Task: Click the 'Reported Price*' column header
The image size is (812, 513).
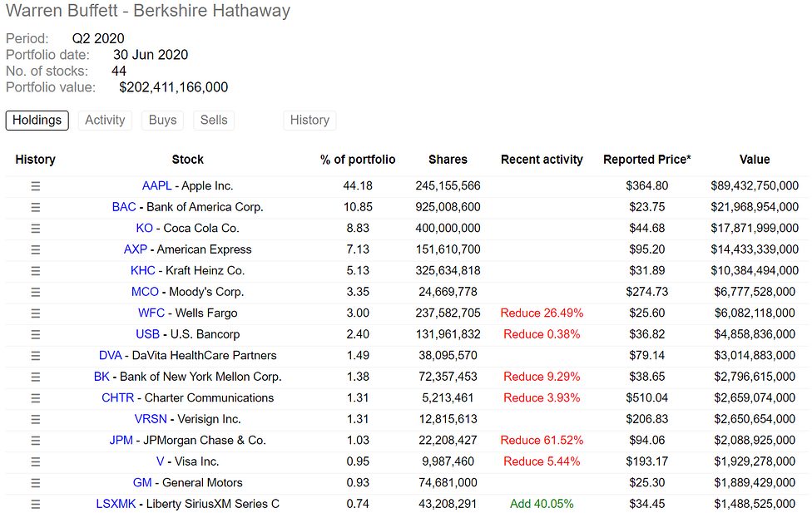Action: [x=646, y=160]
